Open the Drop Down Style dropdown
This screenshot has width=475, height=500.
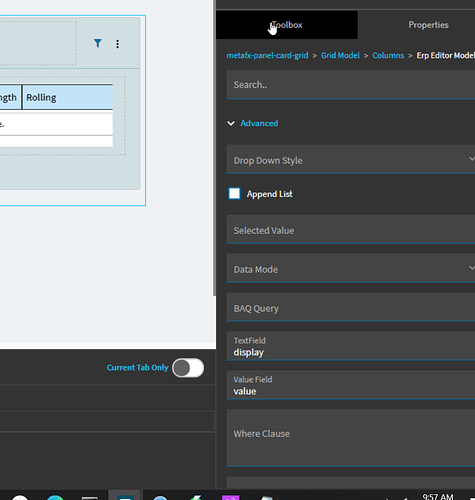(x=351, y=159)
